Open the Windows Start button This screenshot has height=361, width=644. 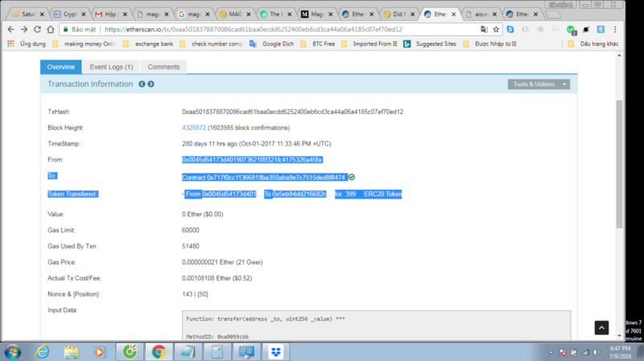click(13, 352)
